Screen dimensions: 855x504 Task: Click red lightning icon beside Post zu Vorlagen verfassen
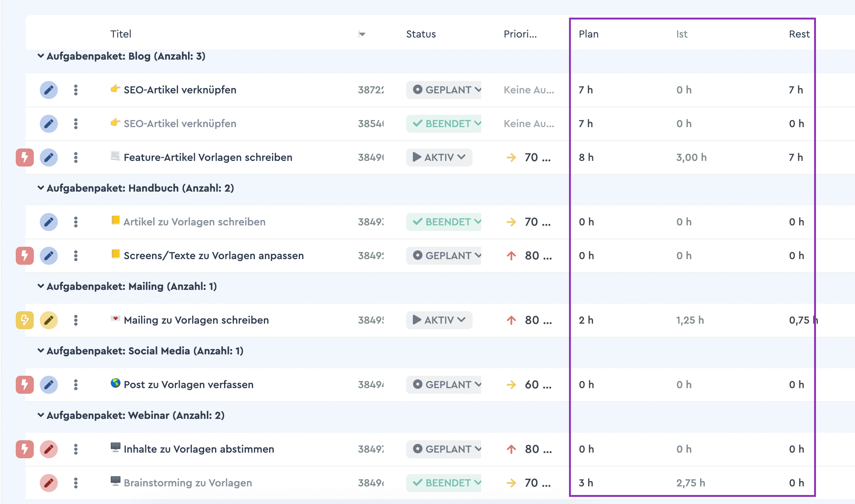coord(25,385)
